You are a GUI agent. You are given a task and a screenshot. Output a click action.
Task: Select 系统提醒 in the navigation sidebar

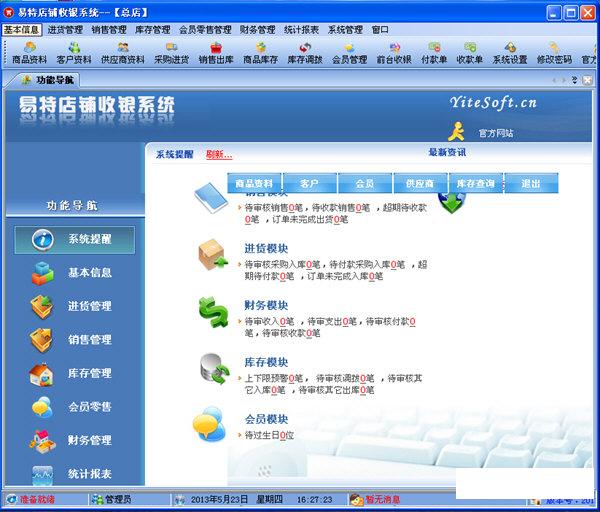tap(75, 240)
